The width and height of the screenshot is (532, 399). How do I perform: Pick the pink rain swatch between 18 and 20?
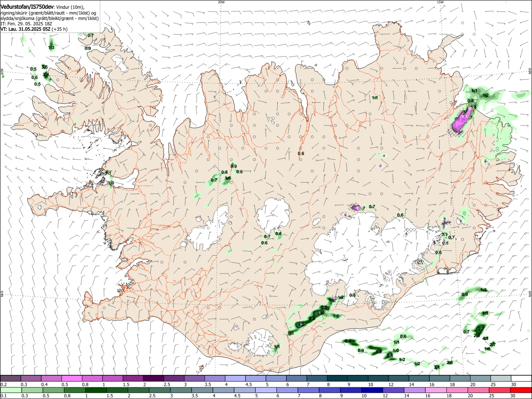coord(456,390)
